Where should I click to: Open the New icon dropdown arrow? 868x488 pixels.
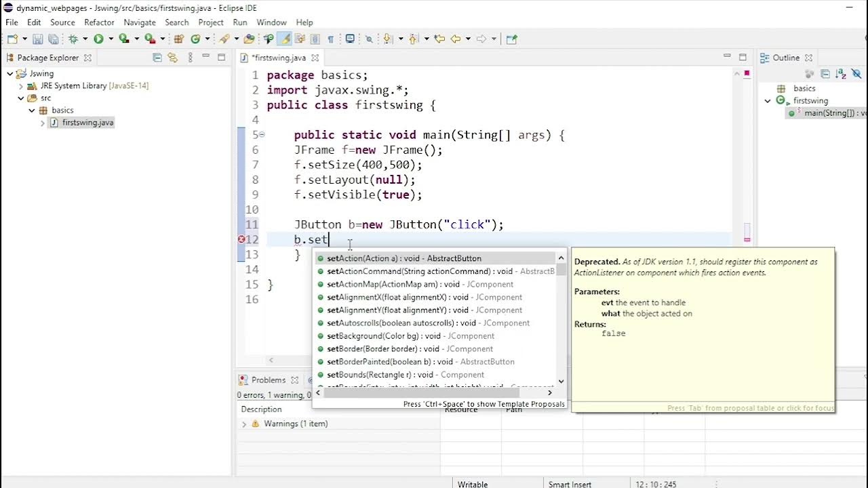(x=25, y=39)
